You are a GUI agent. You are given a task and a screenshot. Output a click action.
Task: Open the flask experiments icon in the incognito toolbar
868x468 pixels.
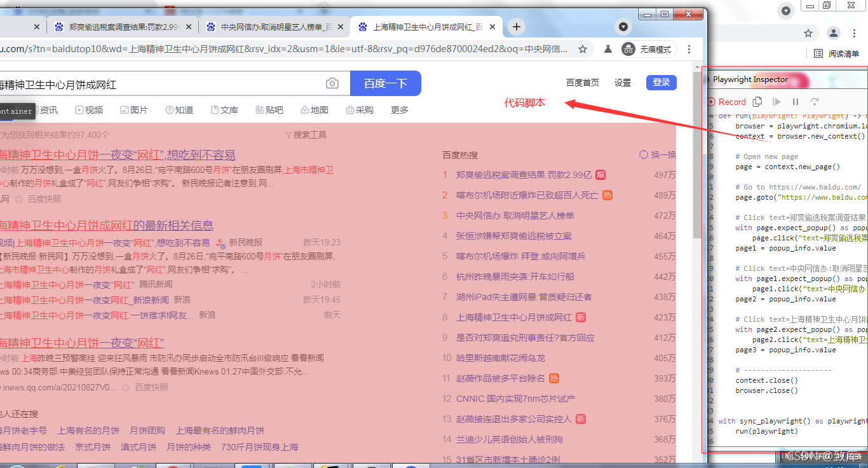608,49
